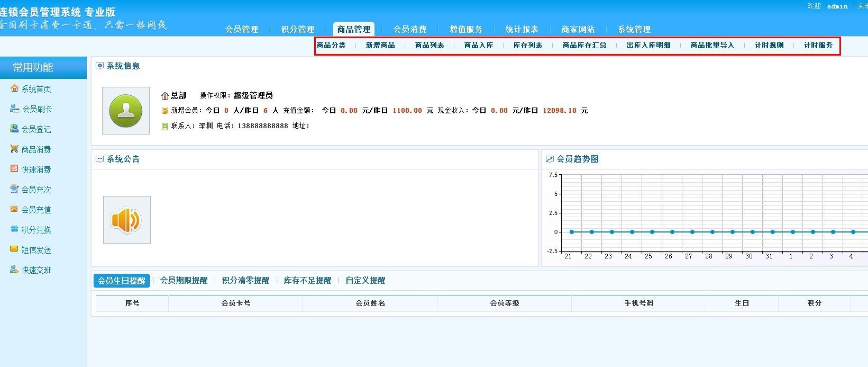
Task: Click the 手机号码 column header
Action: coord(639,303)
